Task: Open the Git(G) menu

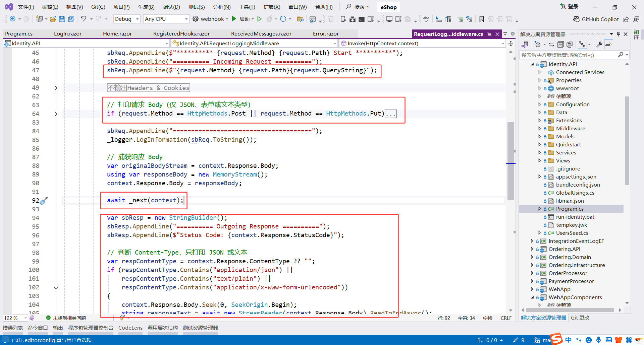Action: point(98,7)
